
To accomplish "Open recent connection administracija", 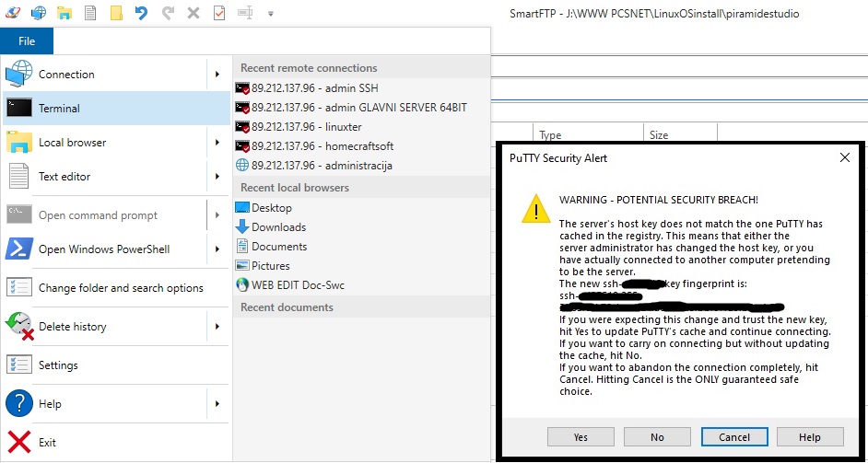I will [x=362, y=166].
